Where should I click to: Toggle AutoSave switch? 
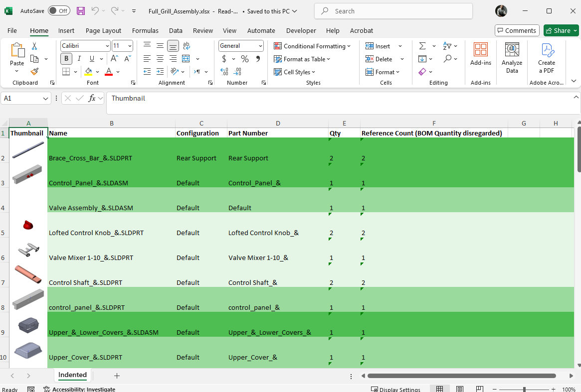click(58, 11)
